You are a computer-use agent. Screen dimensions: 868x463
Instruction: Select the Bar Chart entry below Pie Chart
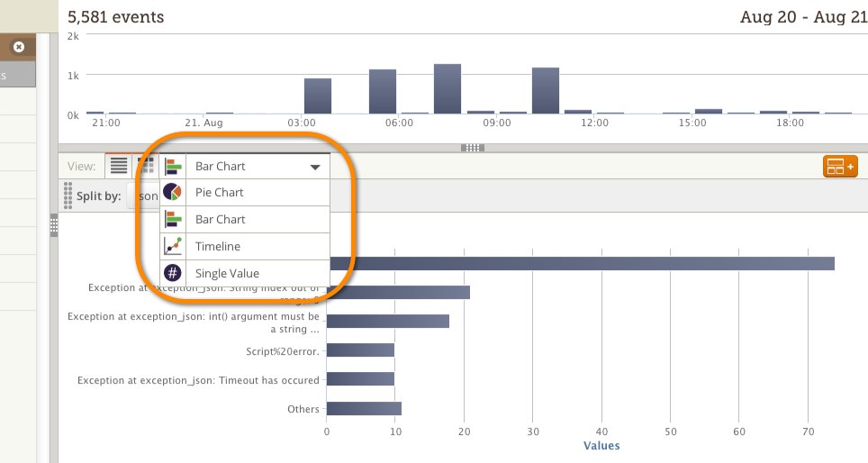220,220
